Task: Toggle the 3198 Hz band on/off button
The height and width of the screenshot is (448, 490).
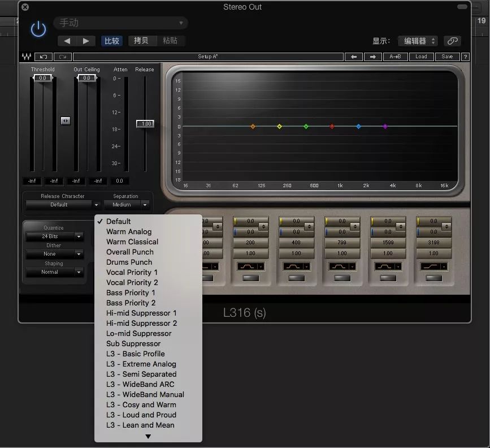Action: point(433,278)
